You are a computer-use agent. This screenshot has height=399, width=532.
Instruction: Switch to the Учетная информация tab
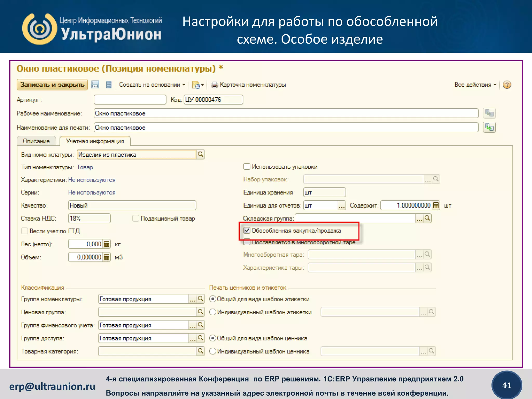95,141
